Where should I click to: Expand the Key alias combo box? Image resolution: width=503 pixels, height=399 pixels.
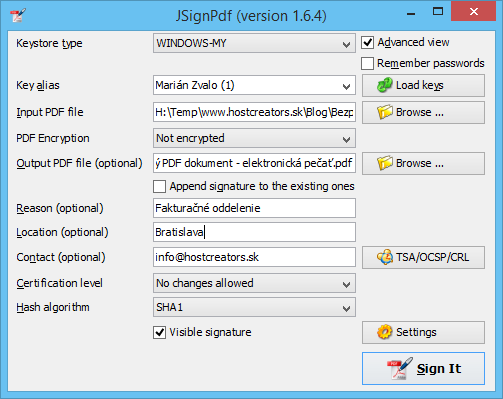254,85
